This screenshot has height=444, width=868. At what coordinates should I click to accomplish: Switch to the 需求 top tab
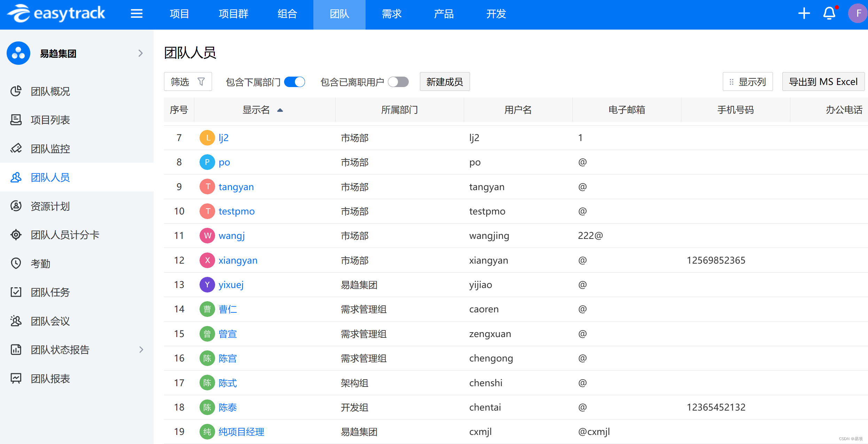tap(391, 14)
